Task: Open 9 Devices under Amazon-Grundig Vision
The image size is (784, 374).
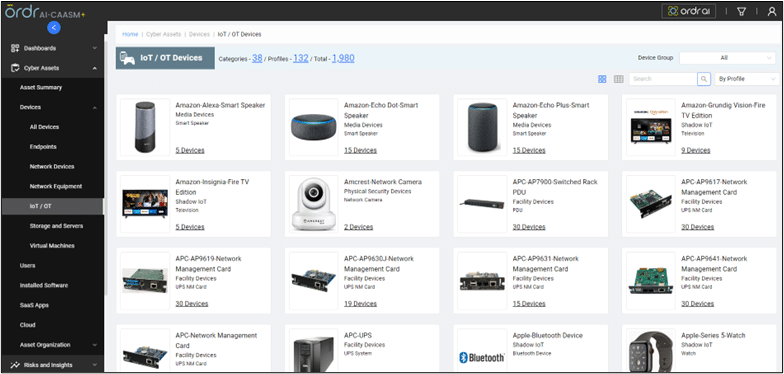Action: coord(696,150)
